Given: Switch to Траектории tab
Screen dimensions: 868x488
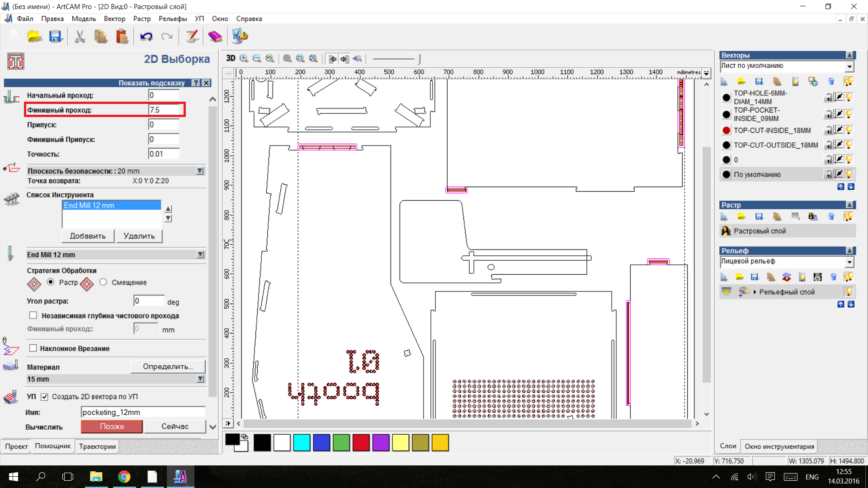Looking at the screenshot, I should 97,446.
